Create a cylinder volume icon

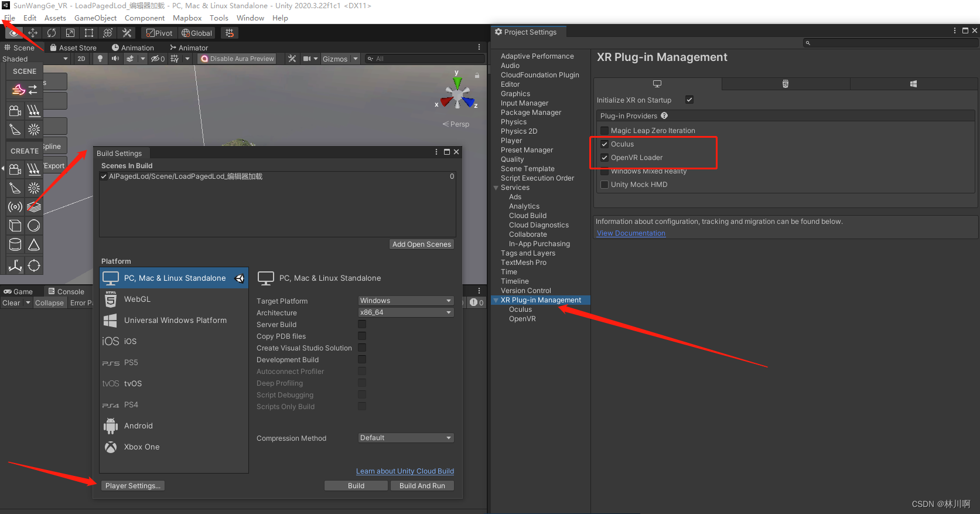click(x=15, y=244)
